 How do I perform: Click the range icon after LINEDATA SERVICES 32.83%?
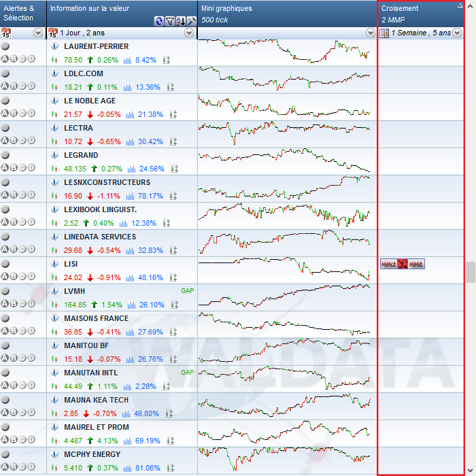[173, 250]
